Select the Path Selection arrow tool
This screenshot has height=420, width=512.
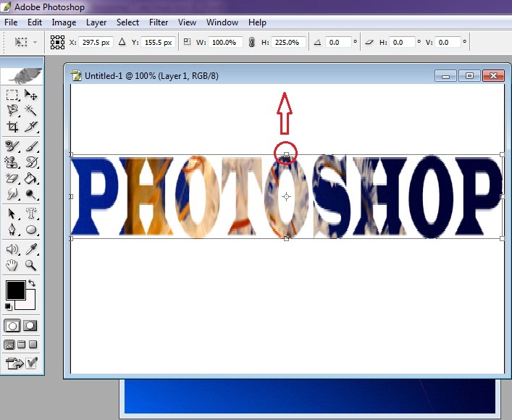tap(12, 214)
